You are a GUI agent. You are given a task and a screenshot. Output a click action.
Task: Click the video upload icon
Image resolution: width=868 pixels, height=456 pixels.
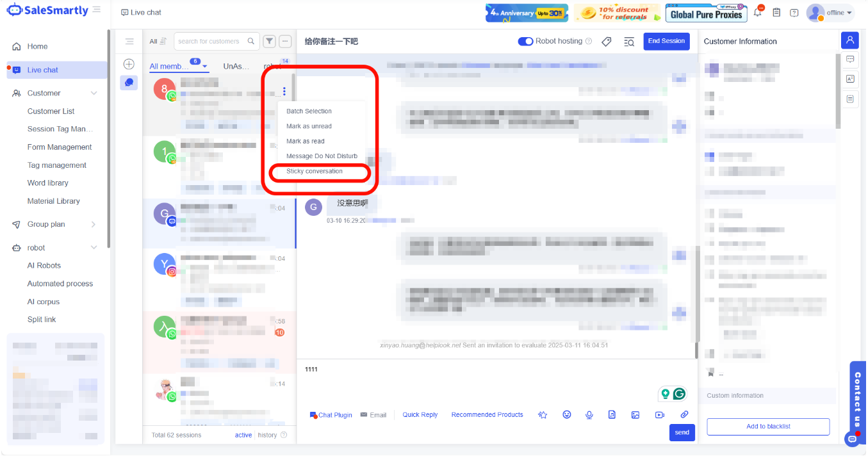pos(660,415)
